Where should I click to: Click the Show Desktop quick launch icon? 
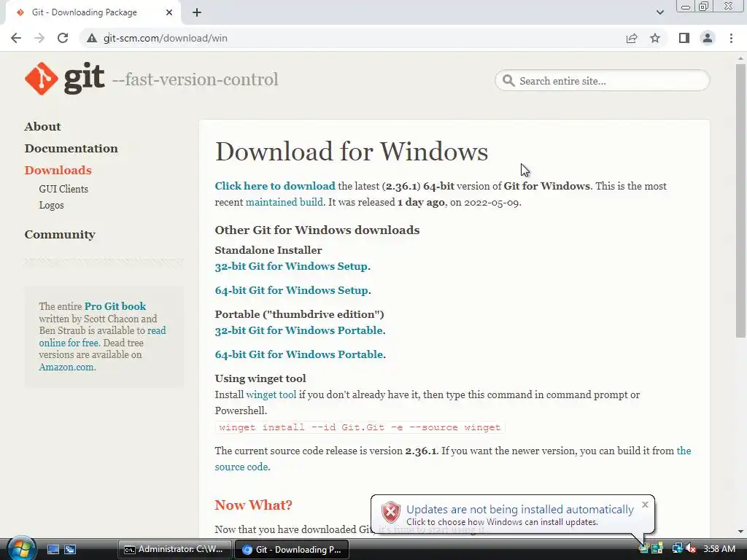53,550
